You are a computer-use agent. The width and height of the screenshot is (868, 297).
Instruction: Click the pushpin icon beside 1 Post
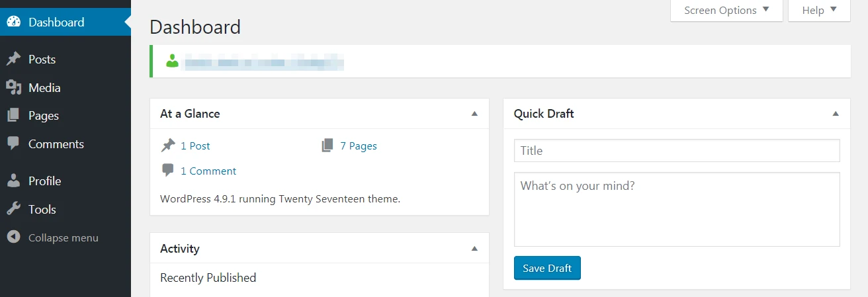coord(168,146)
